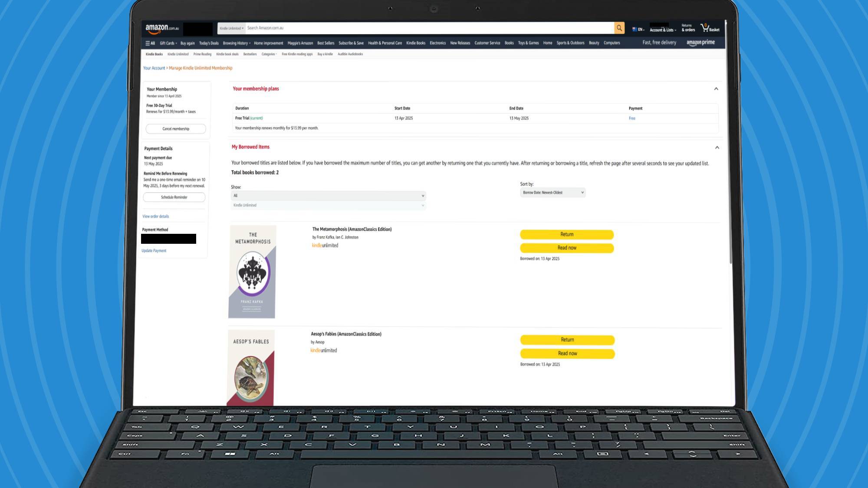Open the All hamburger menu
The image size is (868, 488).
coord(150,43)
